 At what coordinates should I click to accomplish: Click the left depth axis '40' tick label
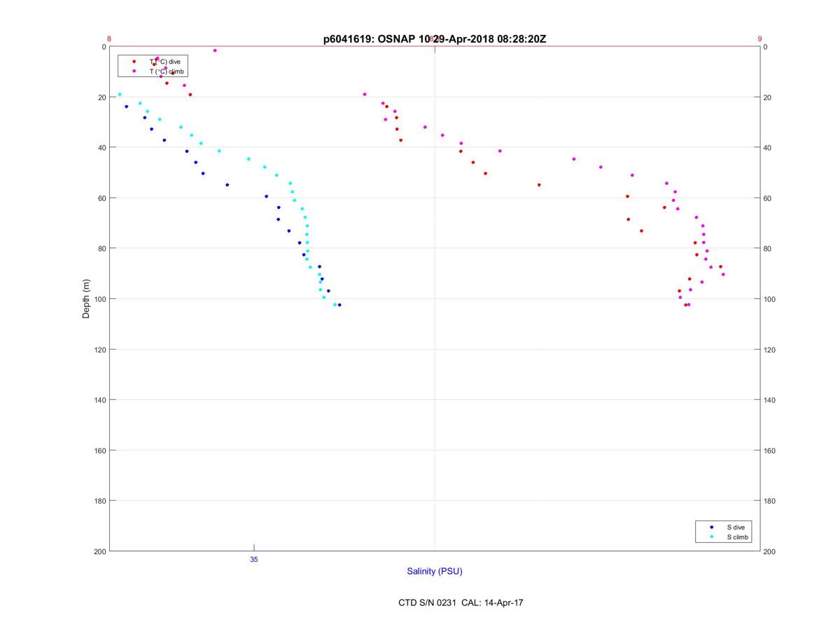coord(102,148)
